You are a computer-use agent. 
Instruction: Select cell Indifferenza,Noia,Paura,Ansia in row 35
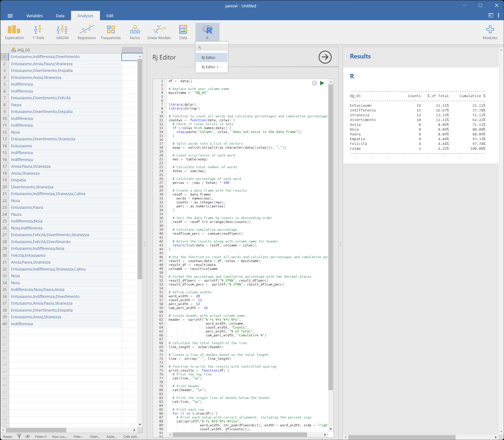(x=65, y=289)
